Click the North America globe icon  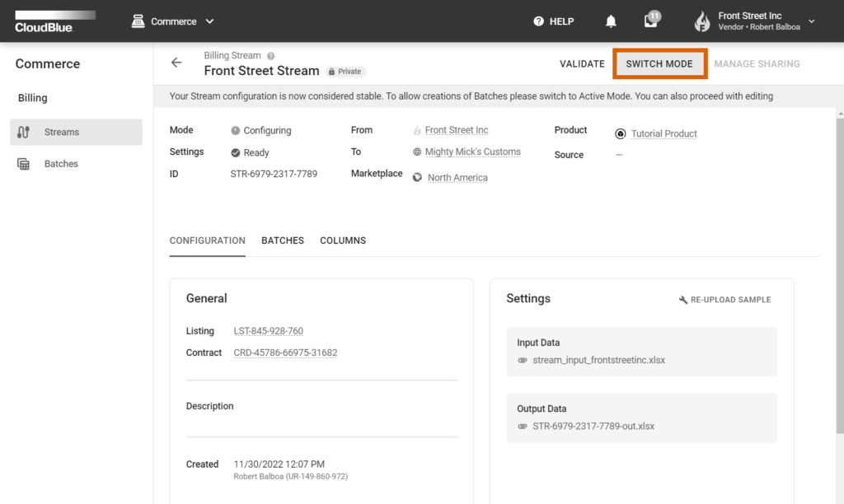click(x=417, y=178)
